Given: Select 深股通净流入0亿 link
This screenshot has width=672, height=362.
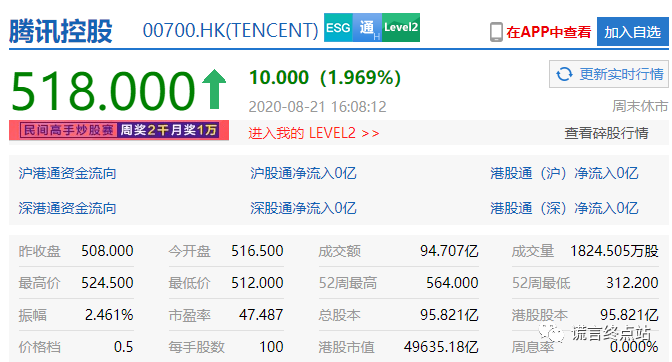Looking at the screenshot, I should (303, 208).
